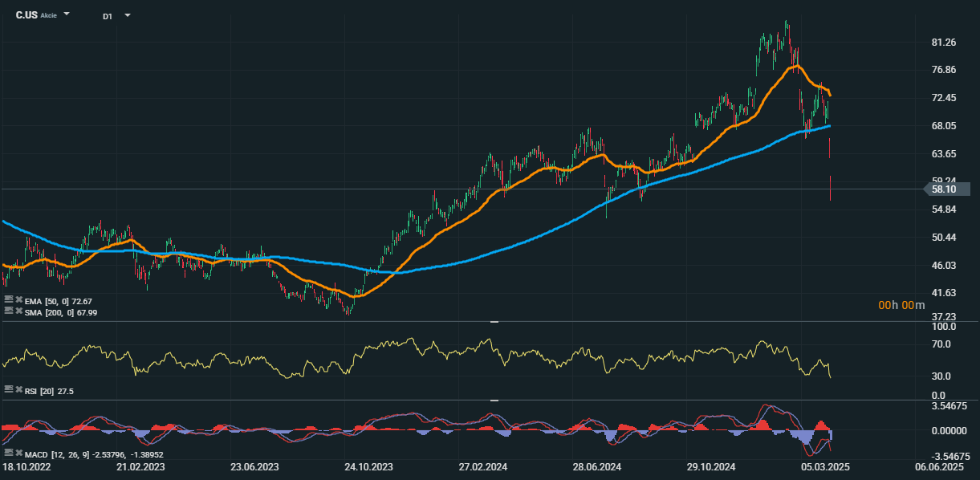Remove the RSI indicator with X icon
Viewport: 980px width, 480px height.
point(18,388)
